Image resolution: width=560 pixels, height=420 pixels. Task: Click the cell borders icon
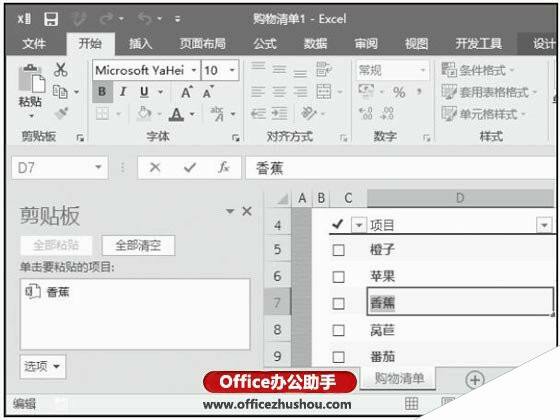pos(102,114)
